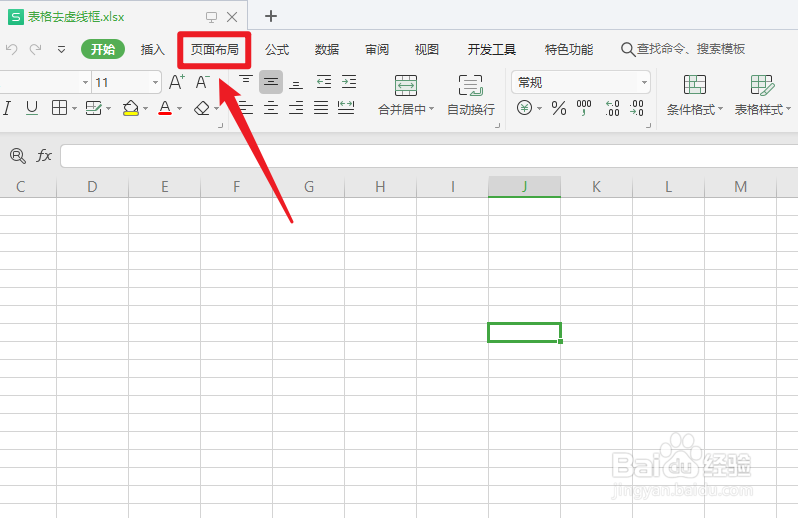This screenshot has width=798, height=518.
Task: Open the 特色功能 tab
Action: [x=568, y=49]
